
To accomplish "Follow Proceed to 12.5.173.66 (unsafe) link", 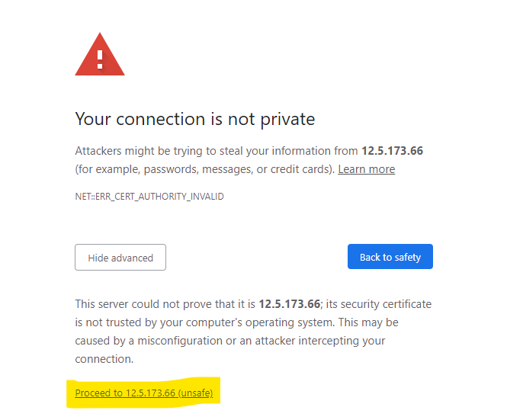I will tap(143, 393).
